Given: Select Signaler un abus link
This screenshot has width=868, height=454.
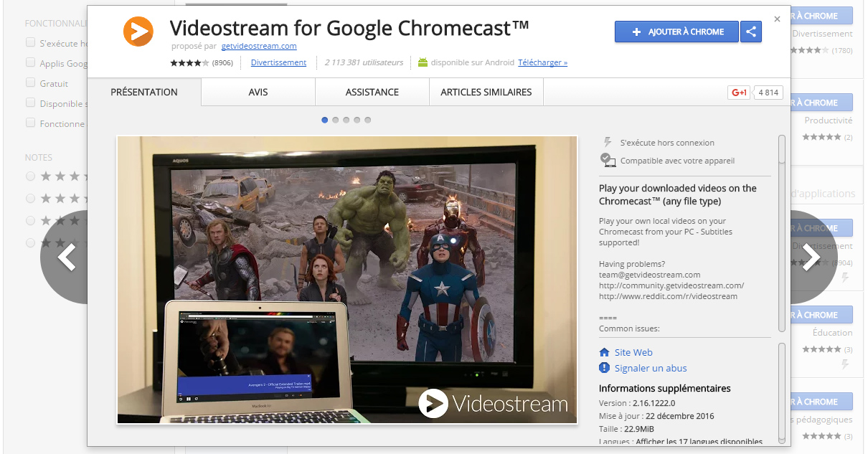Looking at the screenshot, I should coord(651,368).
